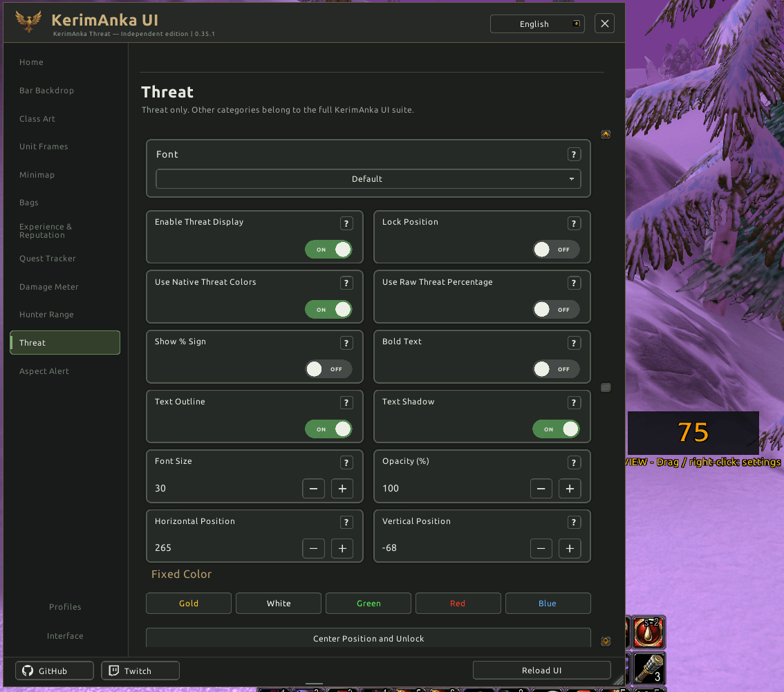Open the English language dropdown
This screenshot has height=692, width=784.
[537, 24]
